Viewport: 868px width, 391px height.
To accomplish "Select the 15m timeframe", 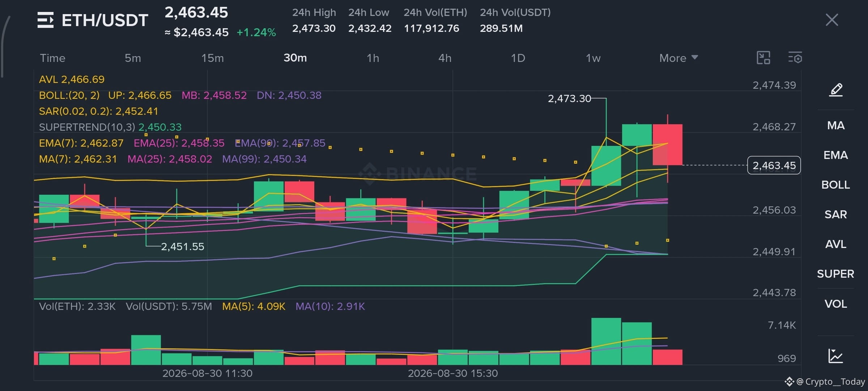I will coord(213,58).
